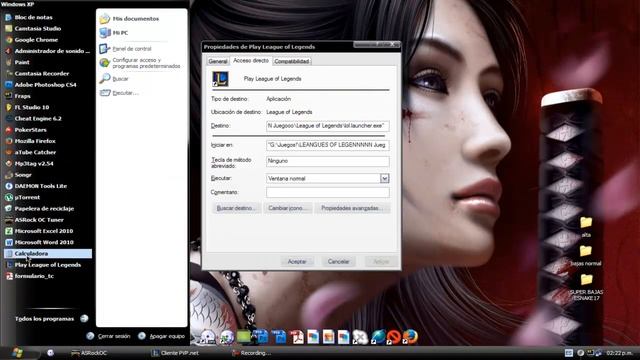Click Apagar equipo button
The image size is (640, 360).
pos(162,336)
